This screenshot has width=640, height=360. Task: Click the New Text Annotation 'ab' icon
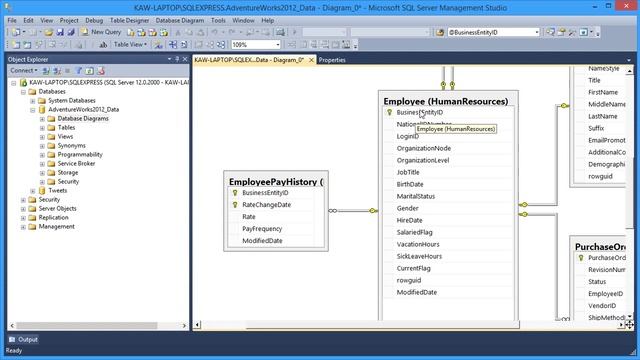[x=103, y=44]
